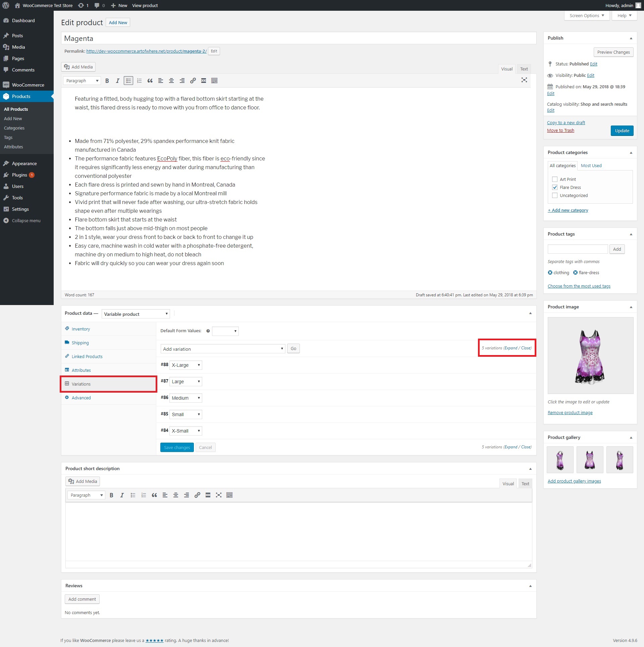Image resolution: width=644 pixels, height=647 pixels.
Task: Open variation #88 X-Large size dropdown
Action: click(186, 365)
